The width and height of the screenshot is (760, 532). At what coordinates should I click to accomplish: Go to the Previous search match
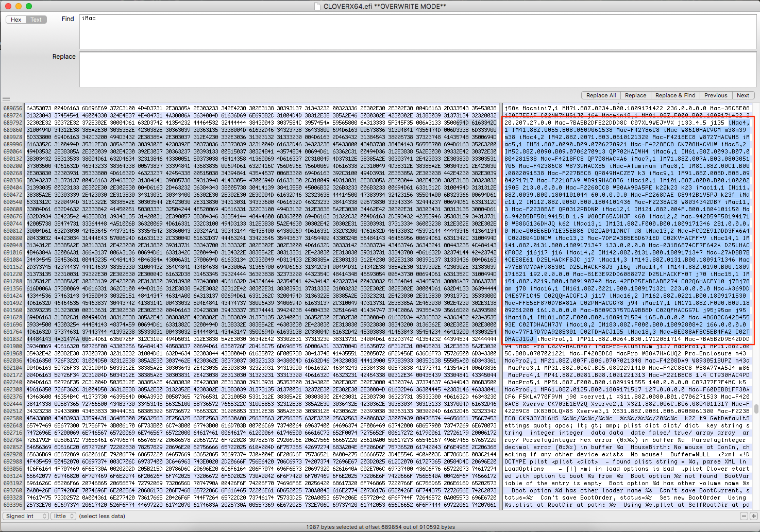click(x=716, y=95)
